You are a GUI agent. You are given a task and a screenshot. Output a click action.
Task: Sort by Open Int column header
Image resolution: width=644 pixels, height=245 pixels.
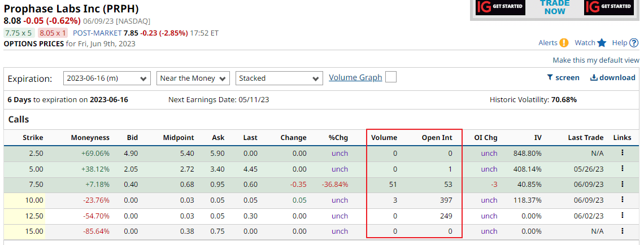point(437,138)
